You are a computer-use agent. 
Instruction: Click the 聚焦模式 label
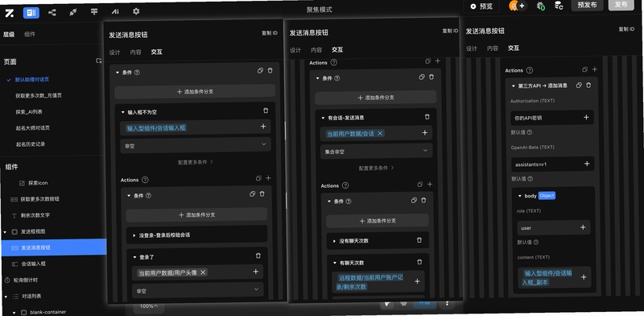[x=319, y=10]
